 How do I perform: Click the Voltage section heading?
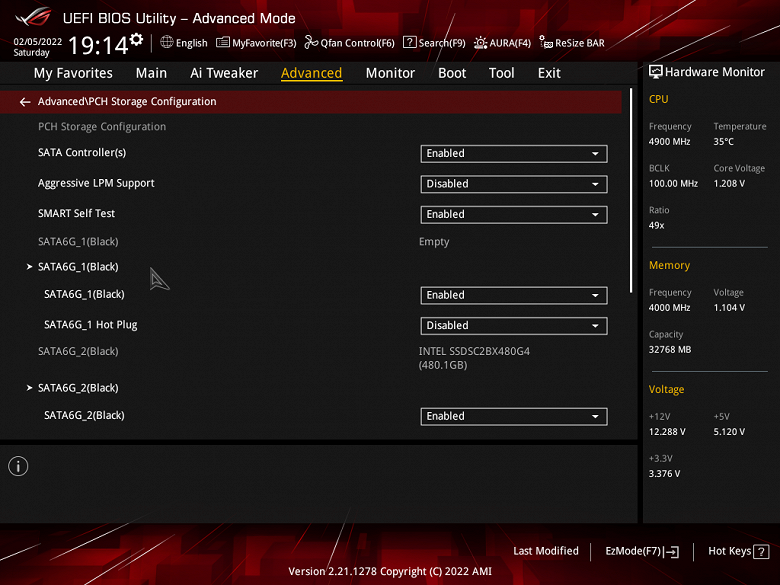666,390
